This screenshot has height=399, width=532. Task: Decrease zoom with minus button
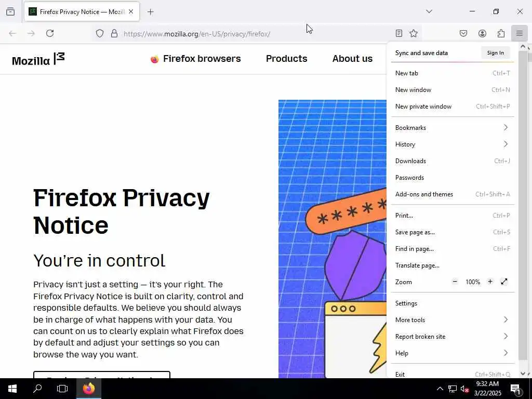455,282
